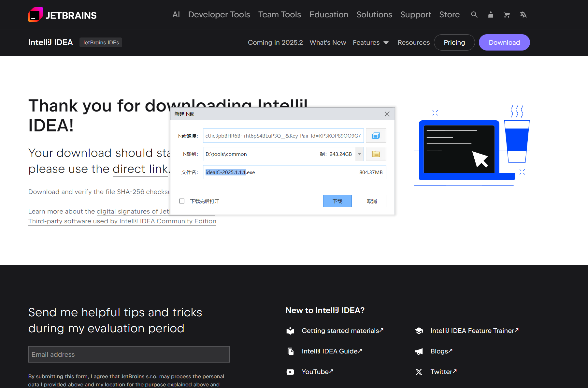
Task: Open the Developer Tools menu
Action: 219,15
